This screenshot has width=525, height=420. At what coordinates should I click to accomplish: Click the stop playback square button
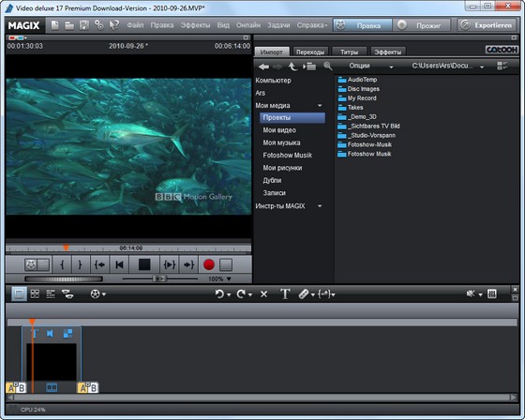tap(144, 264)
